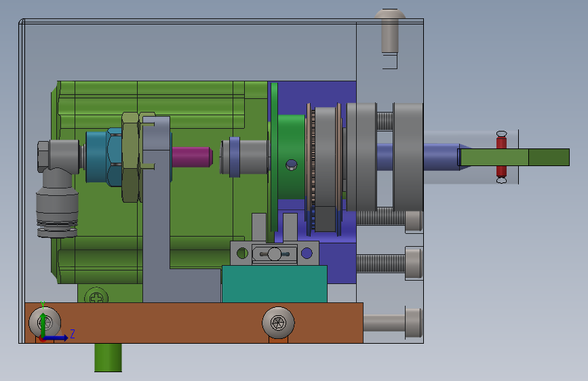Image resolution: width=588 pixels, height=381 pixels.
Task: Select the green flat shaft tip
Action: click(514, 157)
